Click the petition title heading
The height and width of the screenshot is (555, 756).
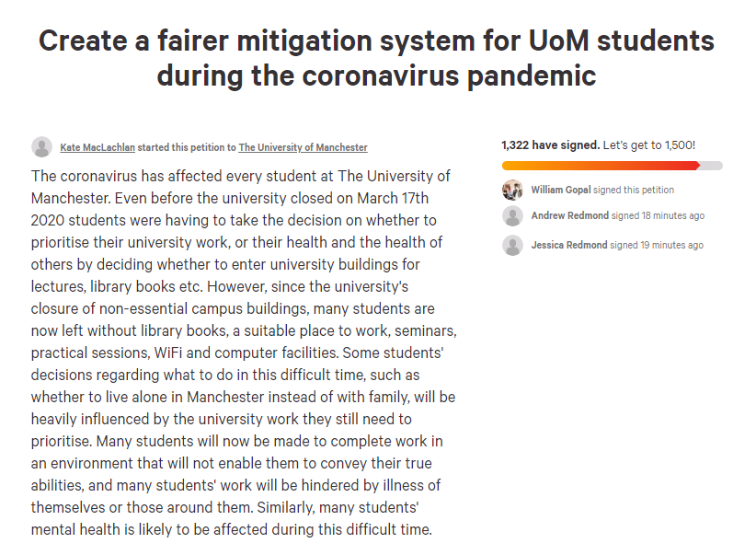[x=376, y=58]
